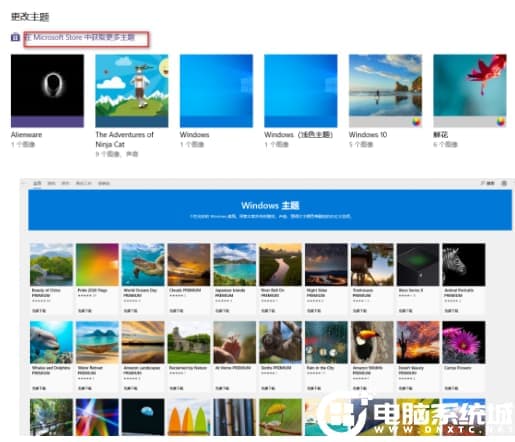Viewport: 515px width, 442px height.
Task: Click the Store account icon next to the search button
Action: [x=504, y=183]
